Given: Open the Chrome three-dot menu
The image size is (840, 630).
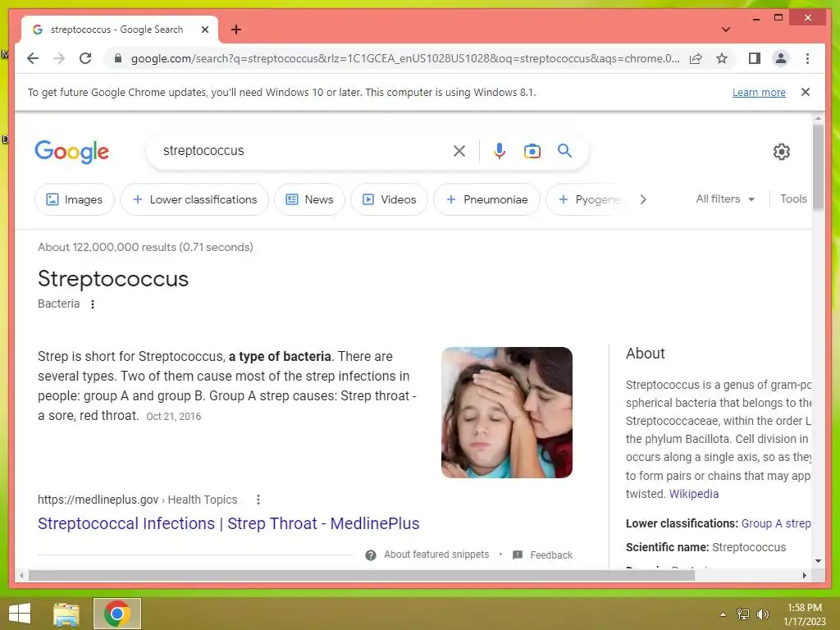Looking at the screenshot, I should point(807,58).
